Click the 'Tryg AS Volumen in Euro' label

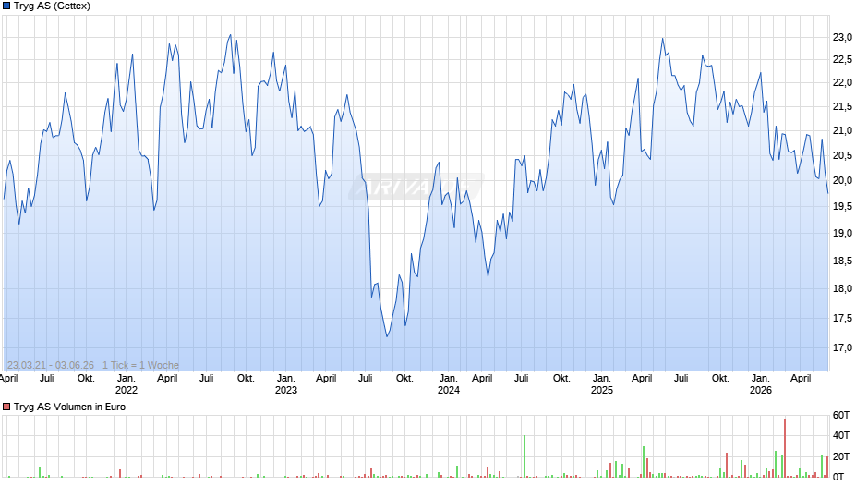70,407
